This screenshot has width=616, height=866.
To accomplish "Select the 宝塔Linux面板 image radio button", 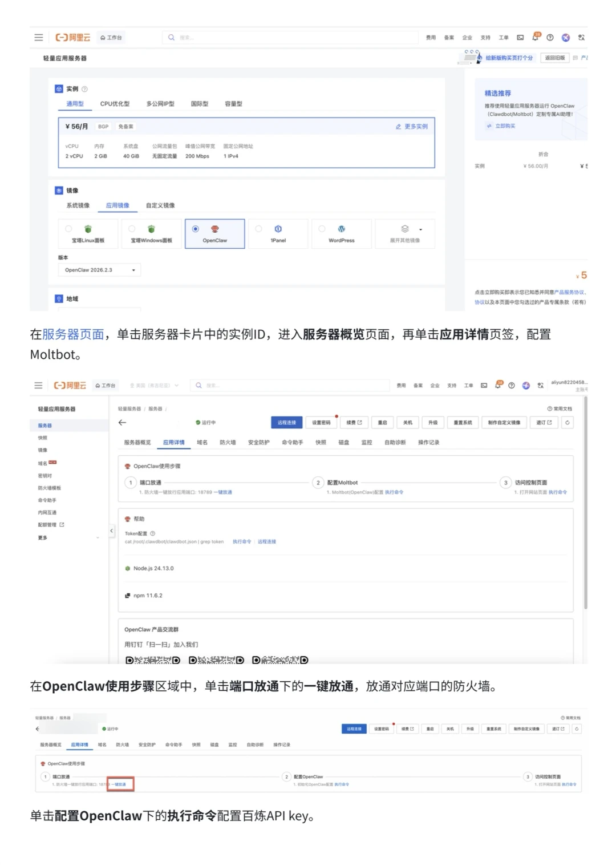I will (x=68, y=229).
